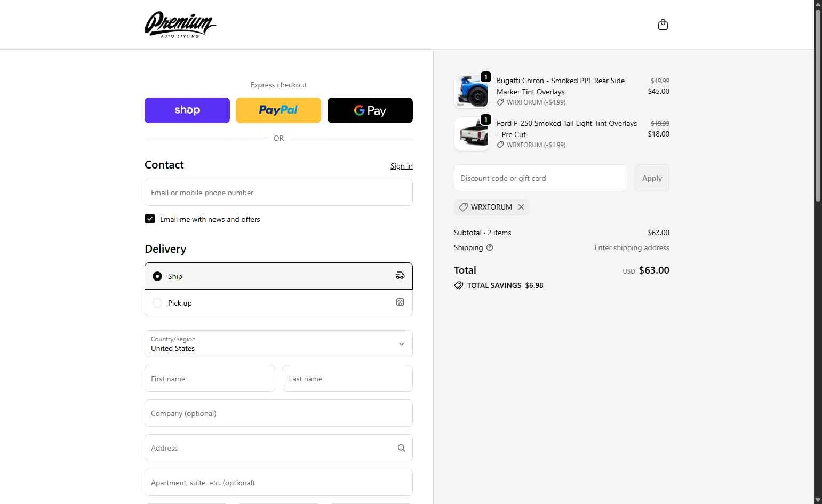
Task: Click the scrollbar down arrow
Action: click(x=818, y=500)
